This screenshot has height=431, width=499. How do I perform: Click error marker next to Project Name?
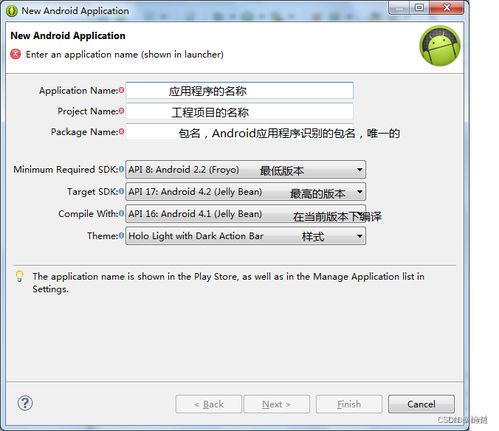121,111
